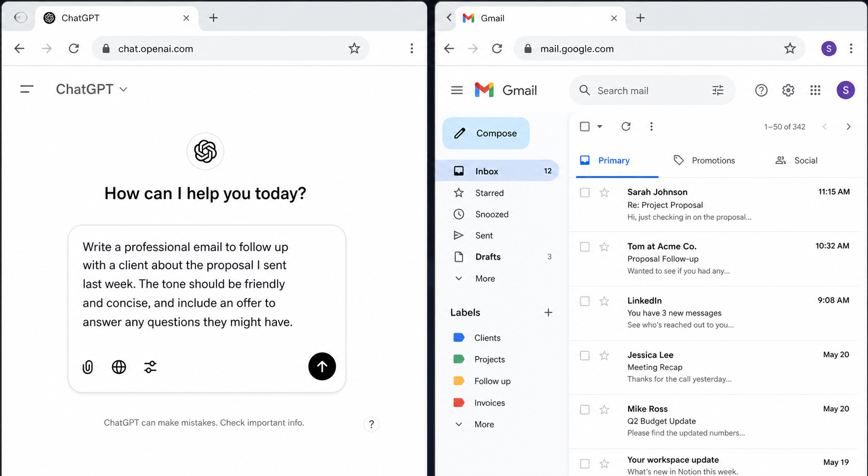Screen dimensions: 868x476
Task: Tick the select-all checkbox above inbox
Action: click(x=584, y=127)
